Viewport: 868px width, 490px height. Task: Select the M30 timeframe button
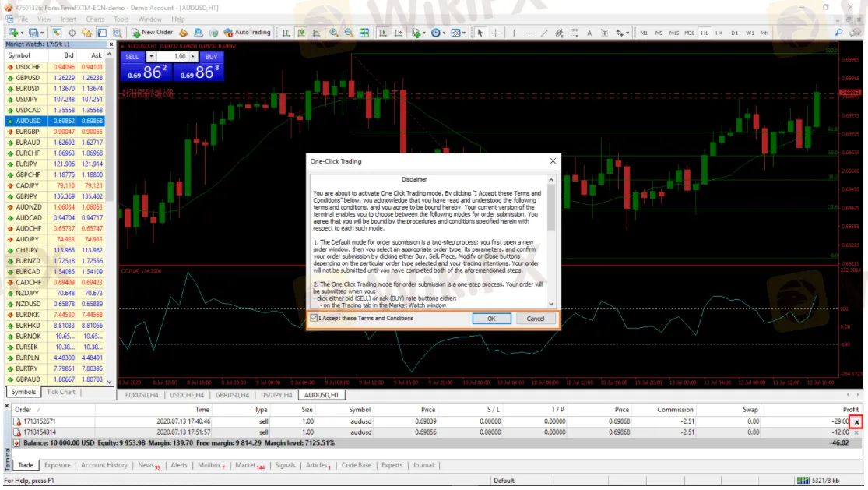tap(689, 33)
